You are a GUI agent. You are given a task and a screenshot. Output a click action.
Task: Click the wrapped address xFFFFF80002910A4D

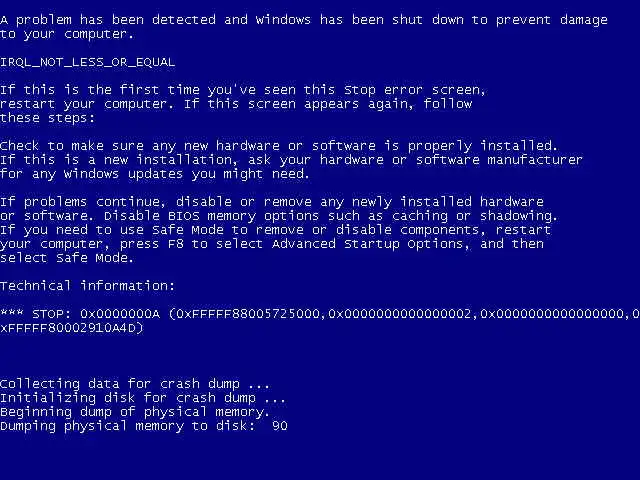pos(68,328)
